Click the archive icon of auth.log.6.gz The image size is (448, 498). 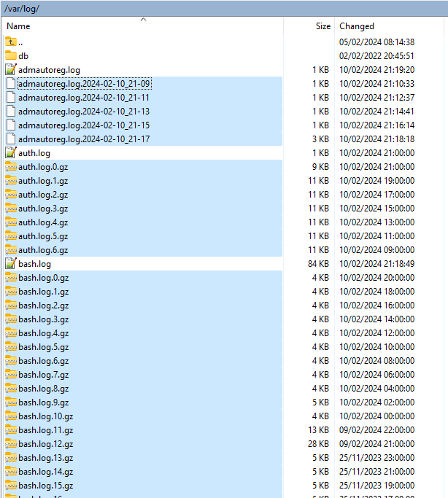10,250
